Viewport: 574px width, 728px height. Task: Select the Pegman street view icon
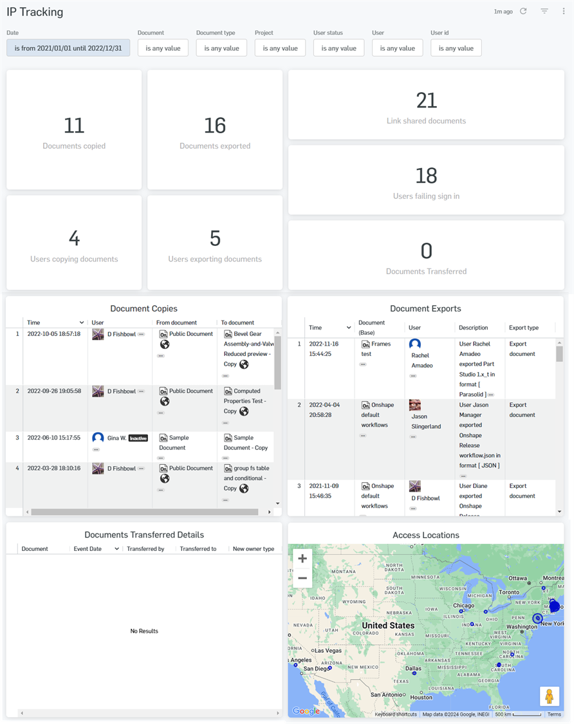point(550,695)
